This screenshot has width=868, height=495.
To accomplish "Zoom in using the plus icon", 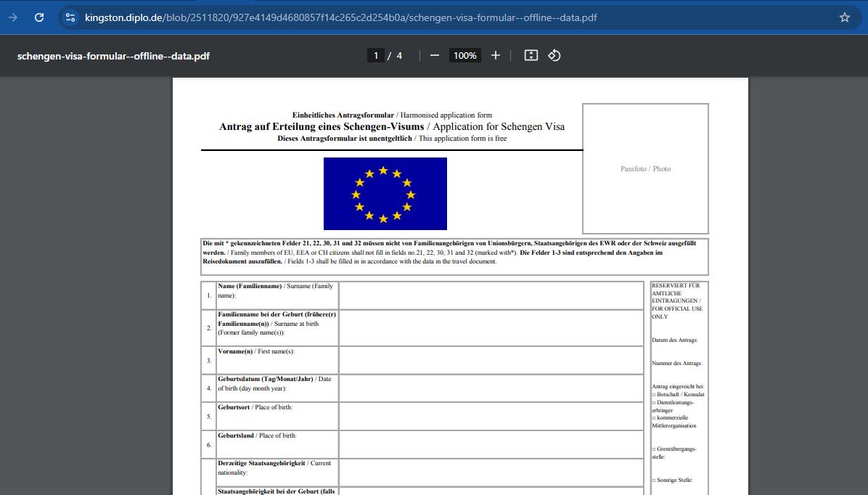I will [x=495, y=54].
